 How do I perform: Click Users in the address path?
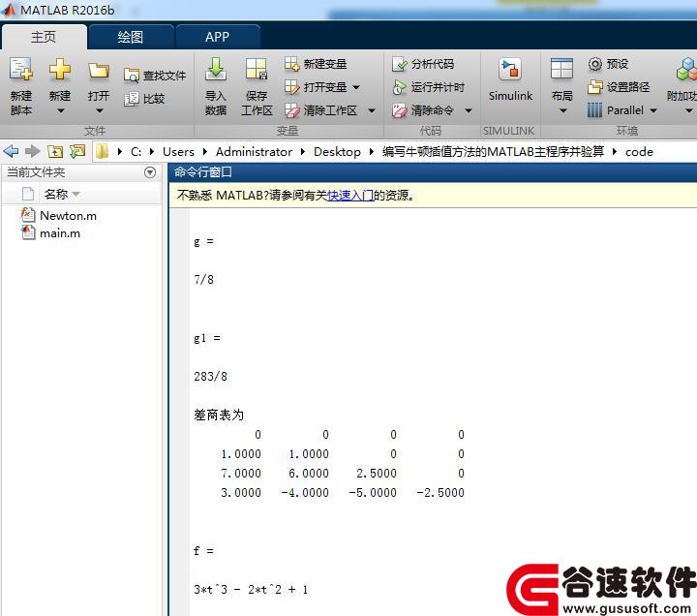(178, 152)
